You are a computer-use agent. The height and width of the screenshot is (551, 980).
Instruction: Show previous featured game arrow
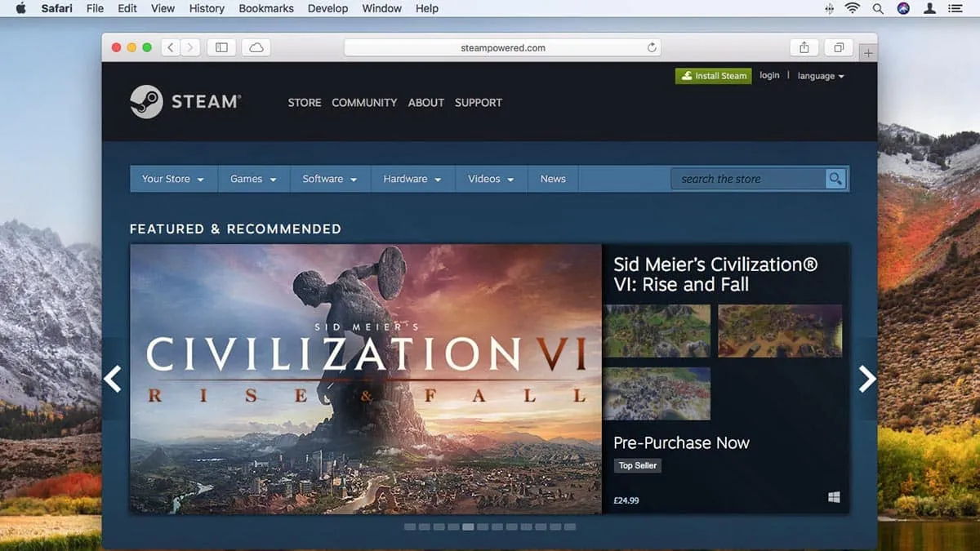click(x=113, y=379)
